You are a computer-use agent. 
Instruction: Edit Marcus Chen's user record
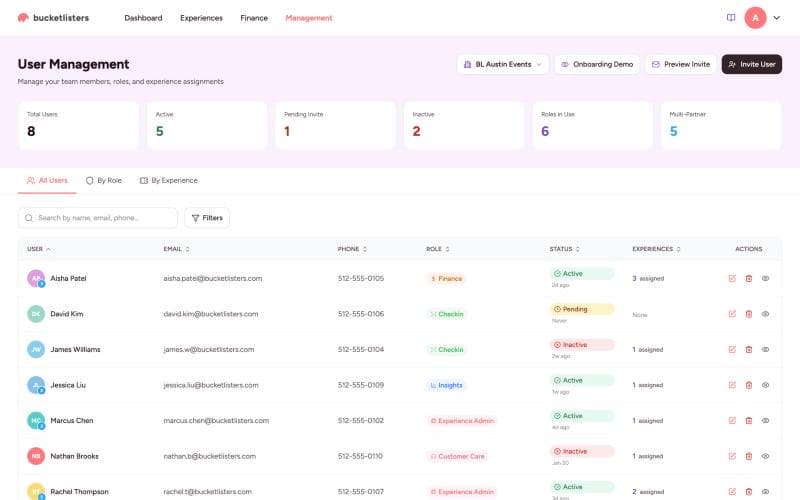click(x=732, y=421)
